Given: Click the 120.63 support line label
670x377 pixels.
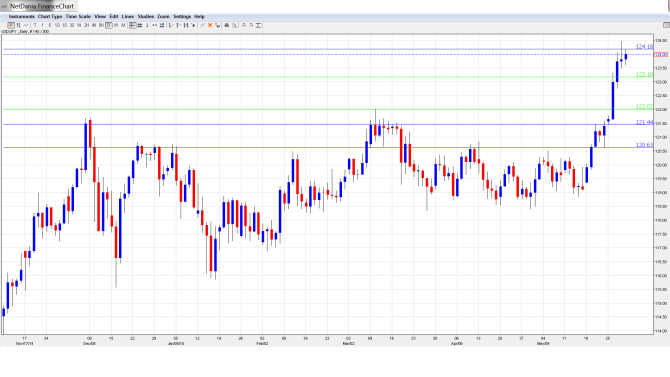Looking at the screenshot, I should [644, 145].
